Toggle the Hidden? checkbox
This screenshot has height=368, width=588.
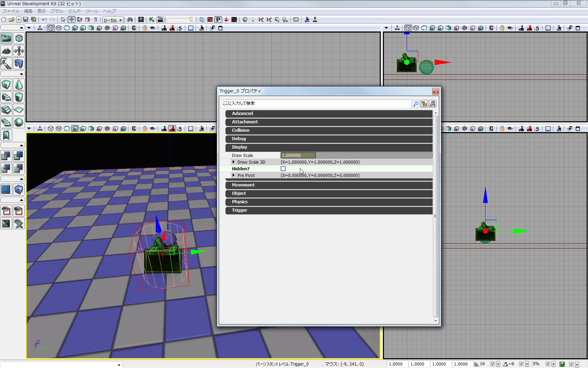(283, 169)
